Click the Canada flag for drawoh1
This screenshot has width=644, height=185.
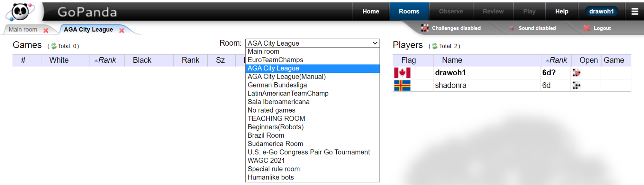[402, 73]
